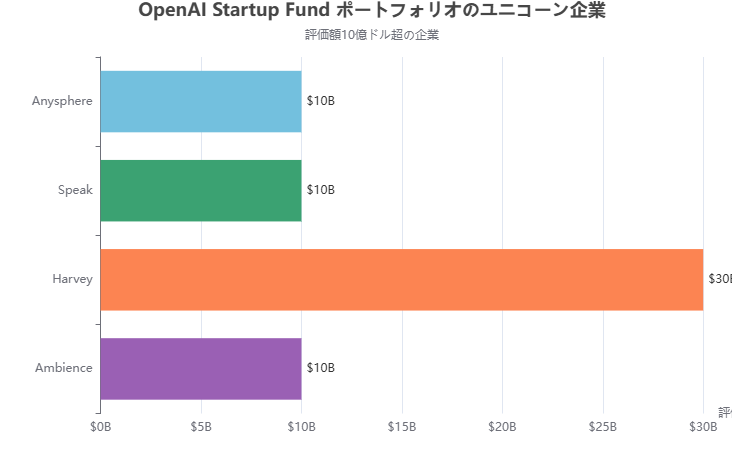
Task: Select the Harvey y-axis label
Action: coord(72,279)
